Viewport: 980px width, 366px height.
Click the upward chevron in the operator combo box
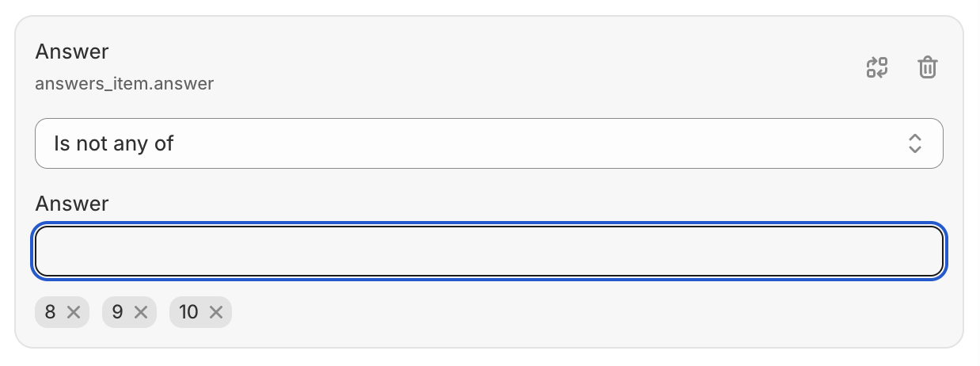point(914,137)
